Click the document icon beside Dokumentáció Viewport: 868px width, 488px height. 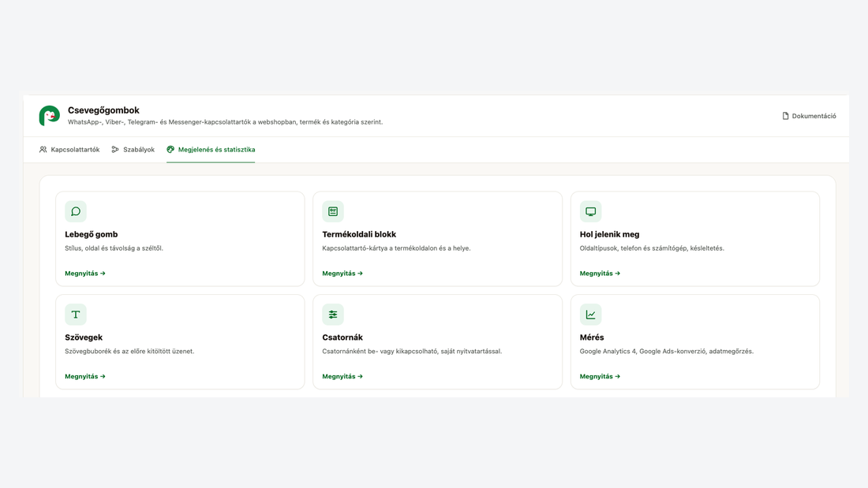click(785, 116)
